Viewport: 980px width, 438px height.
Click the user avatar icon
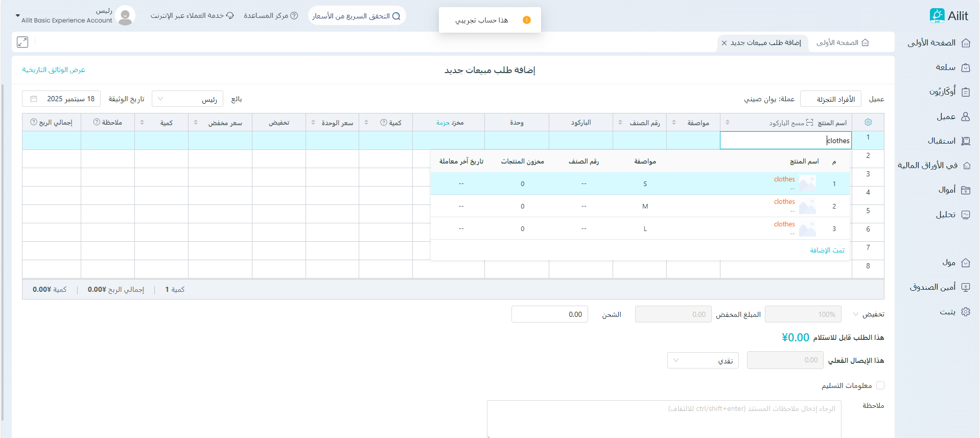(x=125, y=16)
